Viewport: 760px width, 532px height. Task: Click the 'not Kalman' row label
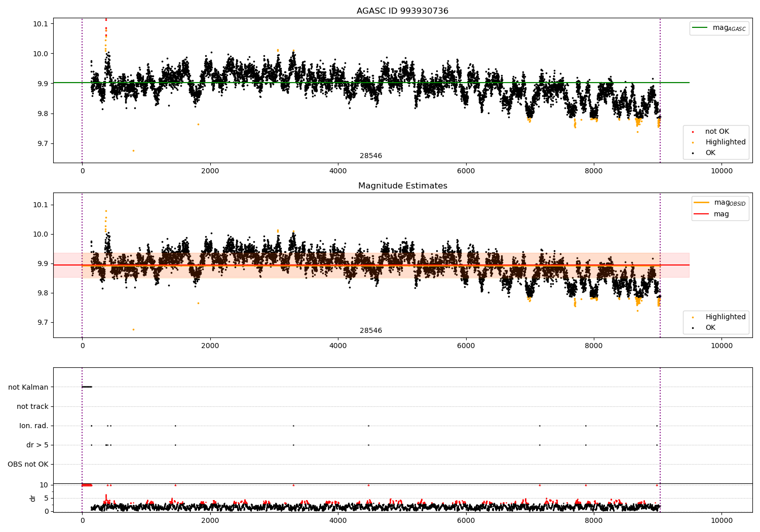point(28,387)
